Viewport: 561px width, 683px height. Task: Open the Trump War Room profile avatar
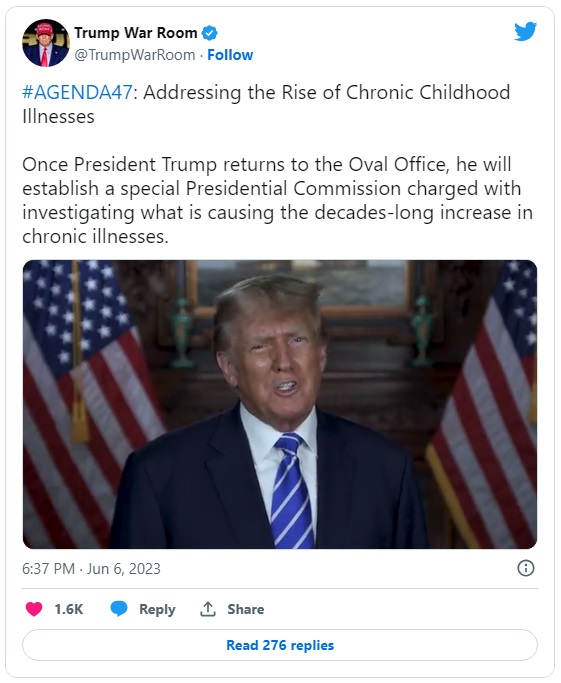[46, 43]
